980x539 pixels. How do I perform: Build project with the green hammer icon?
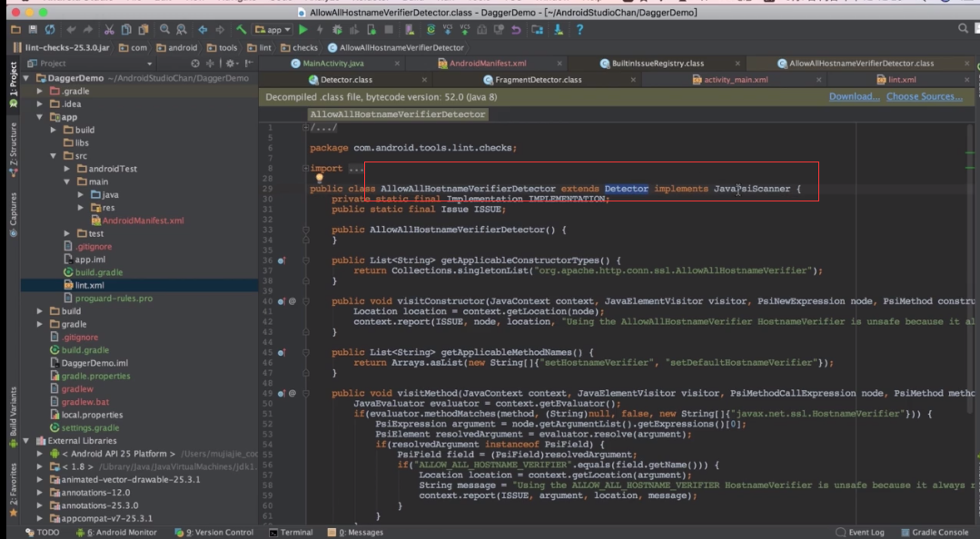click(x=242, y=29)
